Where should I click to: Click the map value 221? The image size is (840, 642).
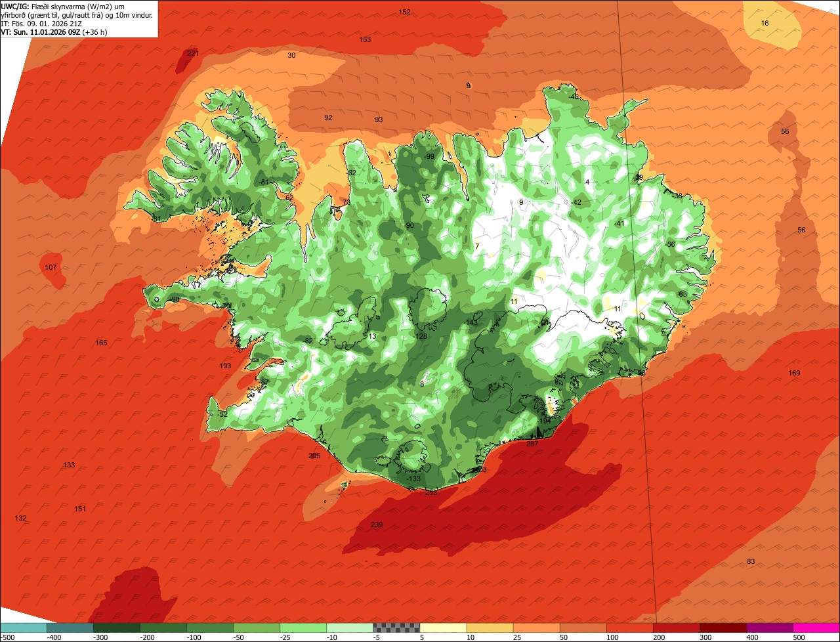point(193,53)
